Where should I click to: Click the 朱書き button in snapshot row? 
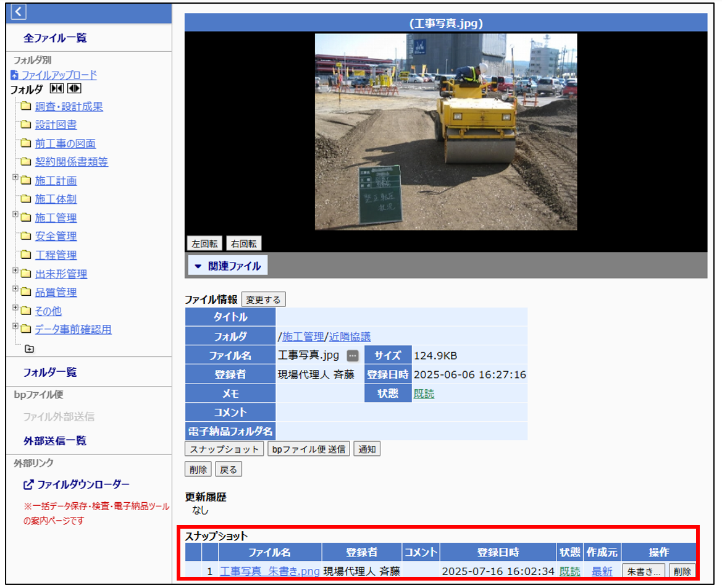click(x=644, y=571)
